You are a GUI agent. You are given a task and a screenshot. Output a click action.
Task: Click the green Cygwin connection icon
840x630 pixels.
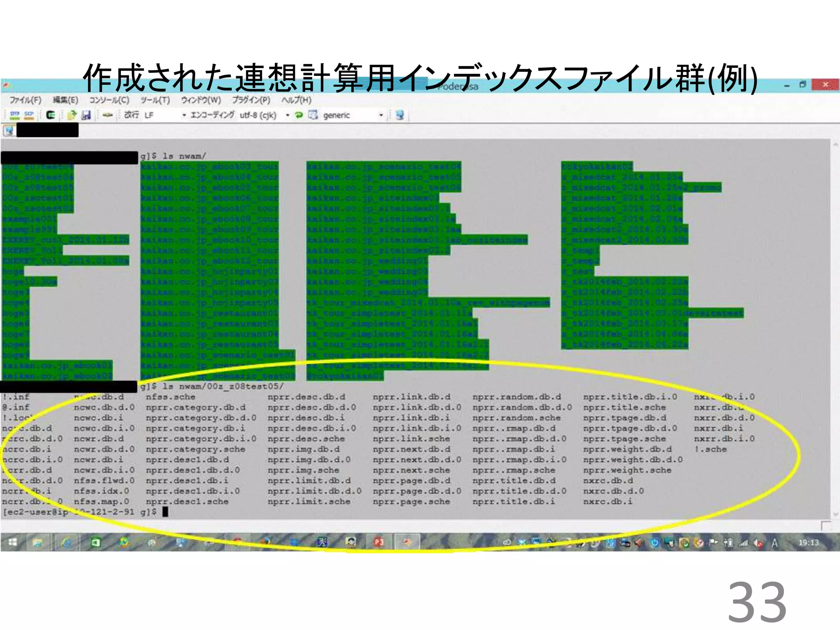tap(50, 115)
